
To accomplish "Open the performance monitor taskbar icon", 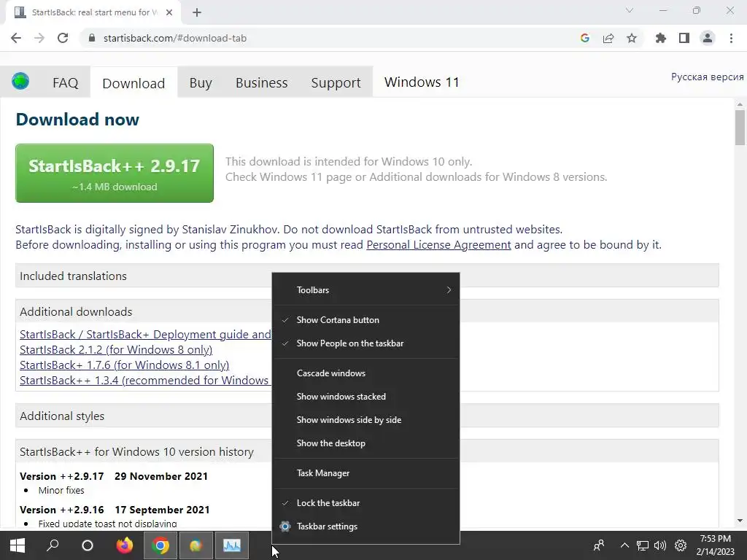I will coord(232,545).
